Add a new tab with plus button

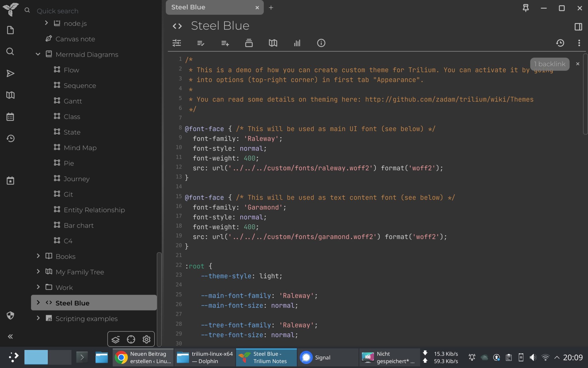[271, 8]
